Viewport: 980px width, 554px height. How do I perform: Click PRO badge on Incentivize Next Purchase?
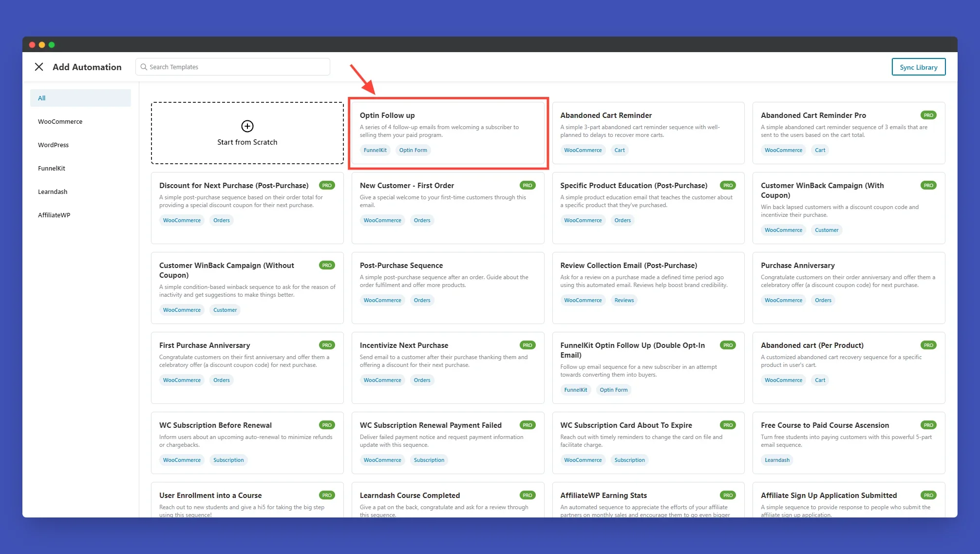(x=528, y=345)
